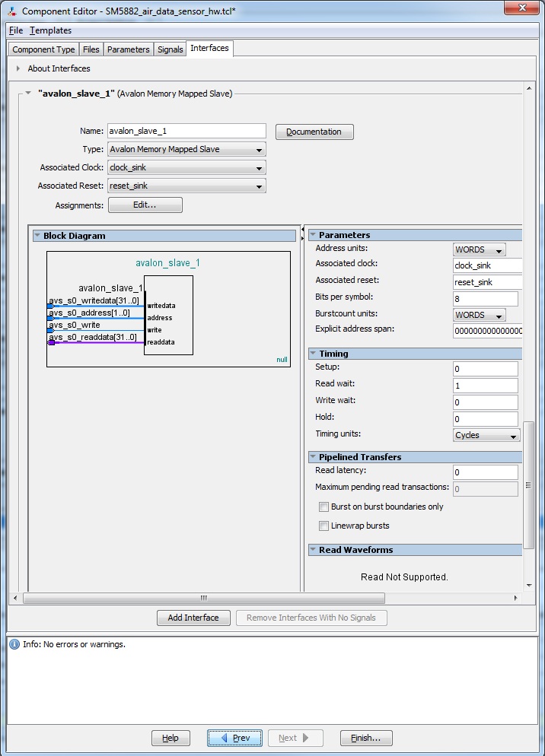The height and width of the screenshot is (756, 545).
Task: Click the Hold timing field
Action: [x=485, y=418]
